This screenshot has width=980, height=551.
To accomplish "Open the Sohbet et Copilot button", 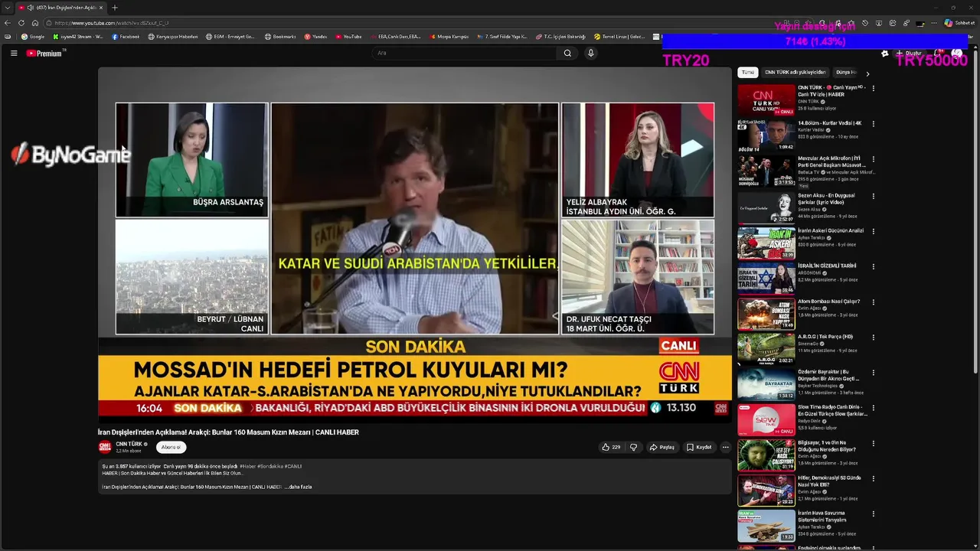I will (959, 23).
